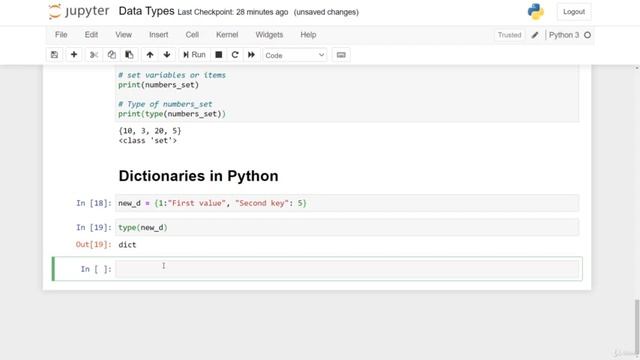Click the Out[19] dict output text
Viewport: 640px width, 360px height.
[x=127, y=244]
